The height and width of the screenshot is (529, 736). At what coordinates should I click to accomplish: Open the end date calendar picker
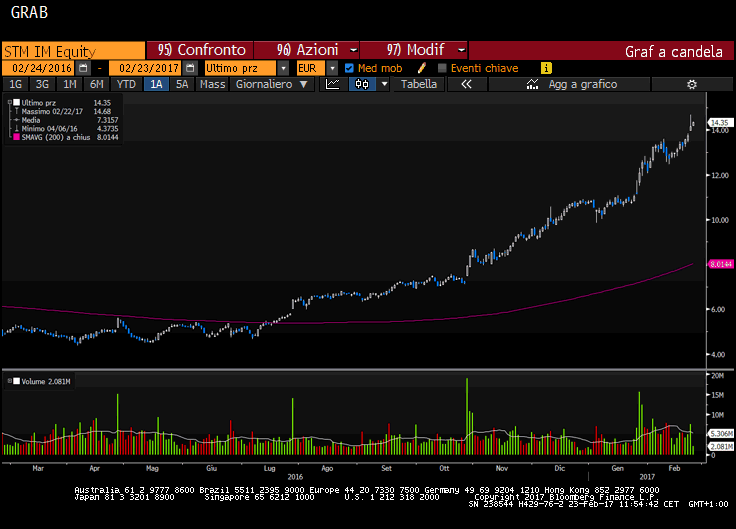(x=190, y=68)
